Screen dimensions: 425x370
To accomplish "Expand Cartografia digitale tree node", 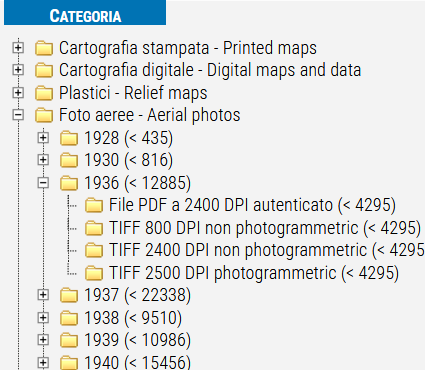I will click(18, 70).
